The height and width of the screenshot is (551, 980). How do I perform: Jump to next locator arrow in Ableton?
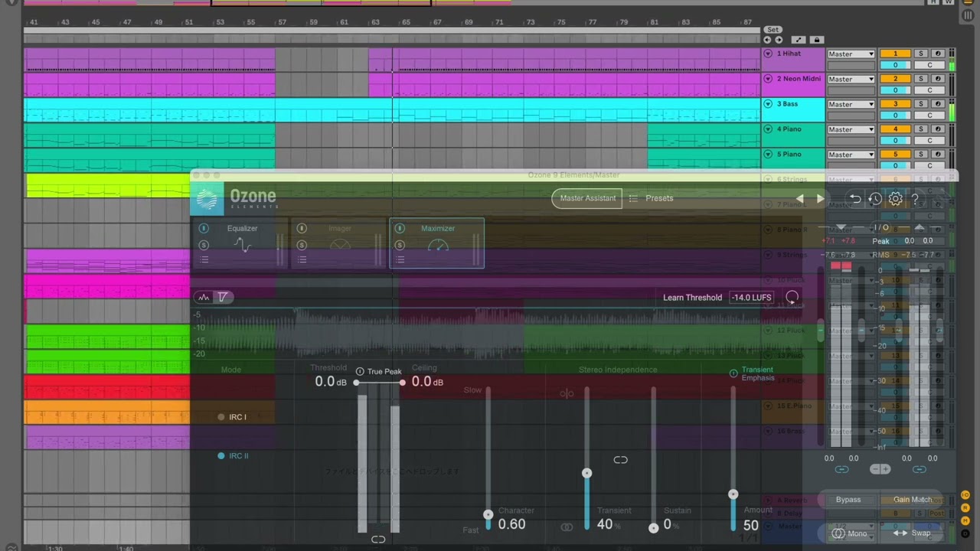(779, 40)
